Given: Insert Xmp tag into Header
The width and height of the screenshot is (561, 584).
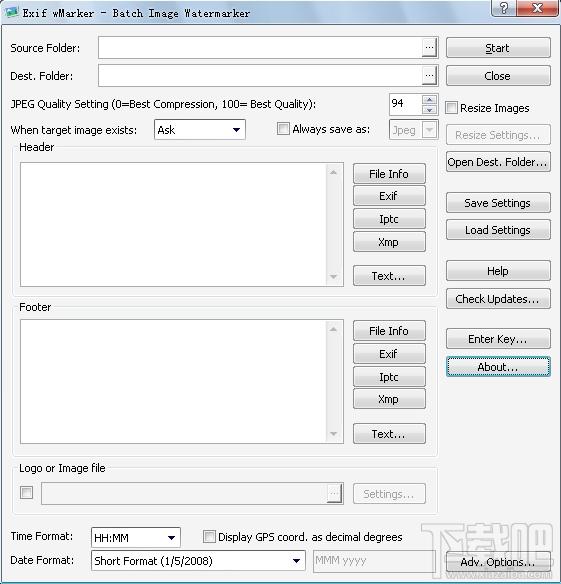Looking at the screenshot, I should [x=389, y=242].
